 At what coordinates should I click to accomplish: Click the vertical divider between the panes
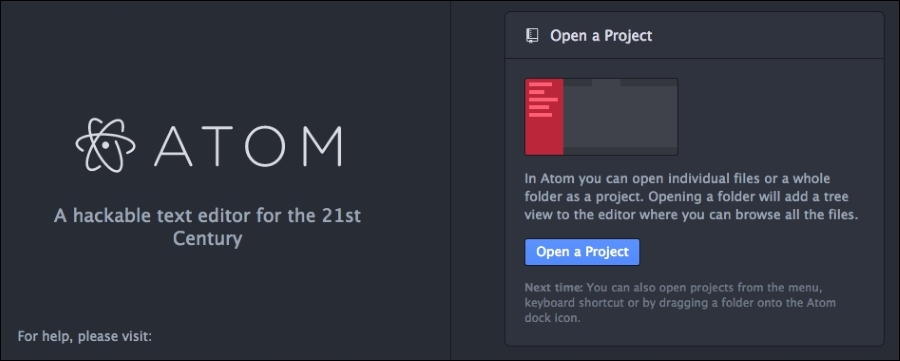[451, 180]
